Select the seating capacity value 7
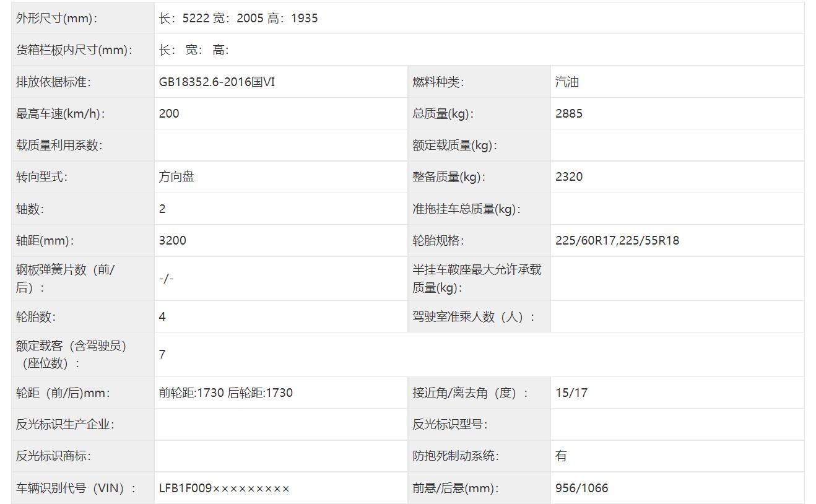The height and width of the screenshot is (504, 816). pos(162,354)
